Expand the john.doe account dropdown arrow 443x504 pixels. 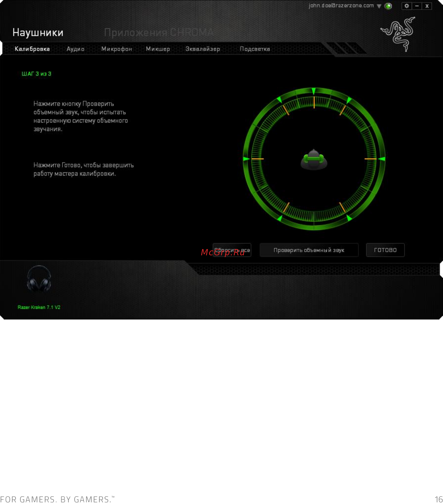click(x=379, y=6)
